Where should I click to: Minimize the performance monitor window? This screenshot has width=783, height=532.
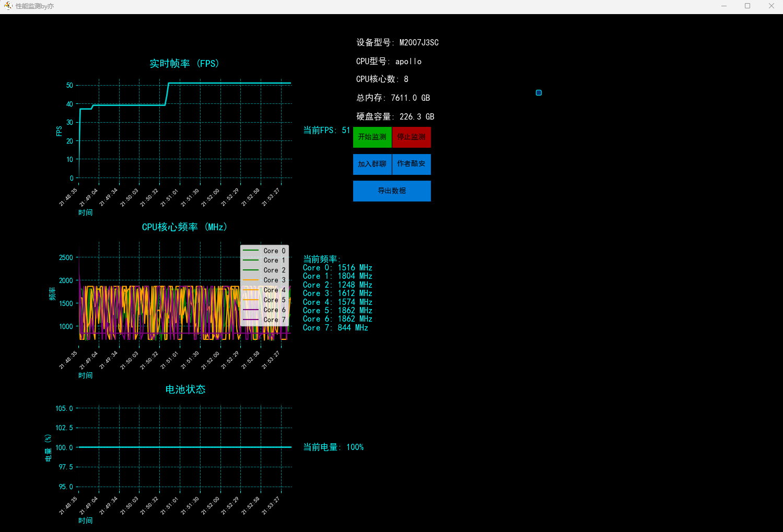tap(724, 6)
